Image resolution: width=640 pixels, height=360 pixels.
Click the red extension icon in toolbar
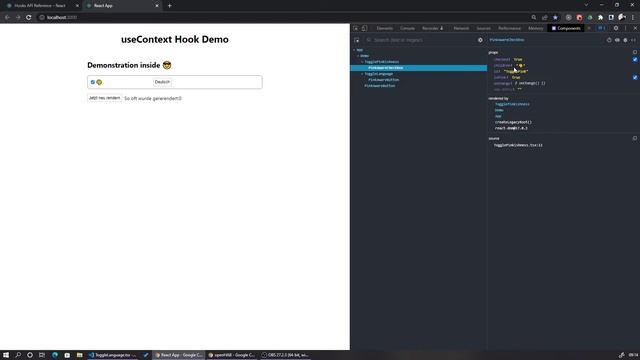tap(579, 18)
